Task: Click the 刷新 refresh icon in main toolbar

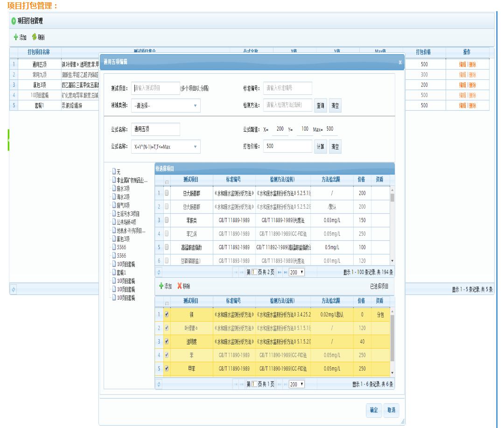Action: [x=35, y=37]
